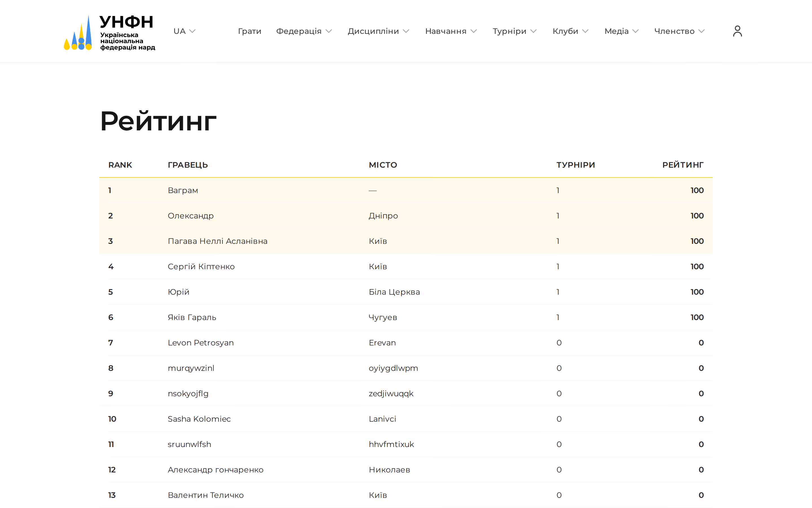Go to the Грати page

pos(250,31)
